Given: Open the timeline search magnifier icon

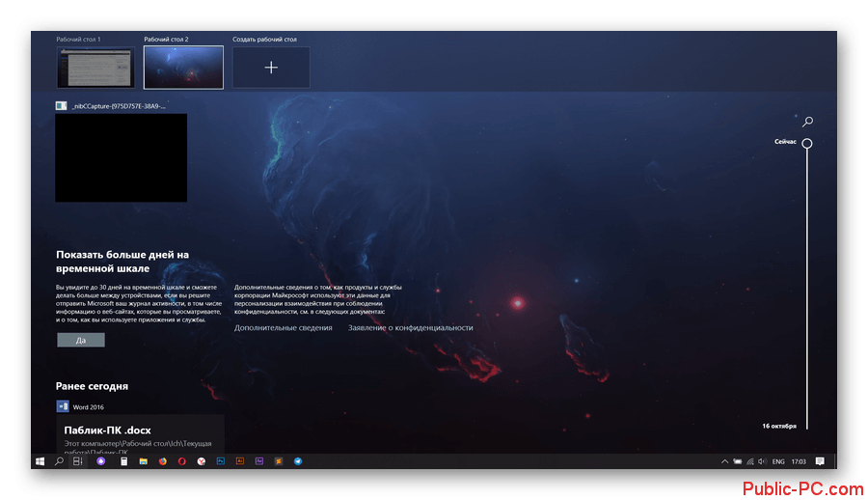Looking at the screenshot, I should (x=807, y=122).
